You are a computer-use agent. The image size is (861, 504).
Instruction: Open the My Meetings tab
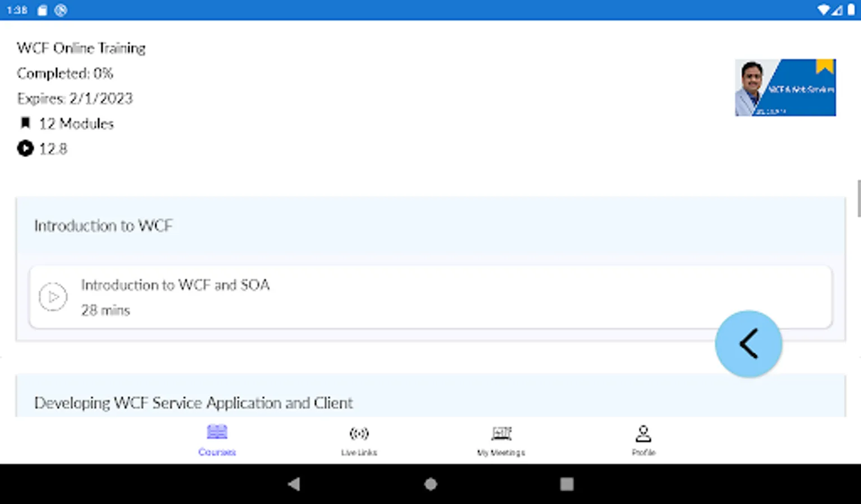pyautogui.click(x=501, y=440)
